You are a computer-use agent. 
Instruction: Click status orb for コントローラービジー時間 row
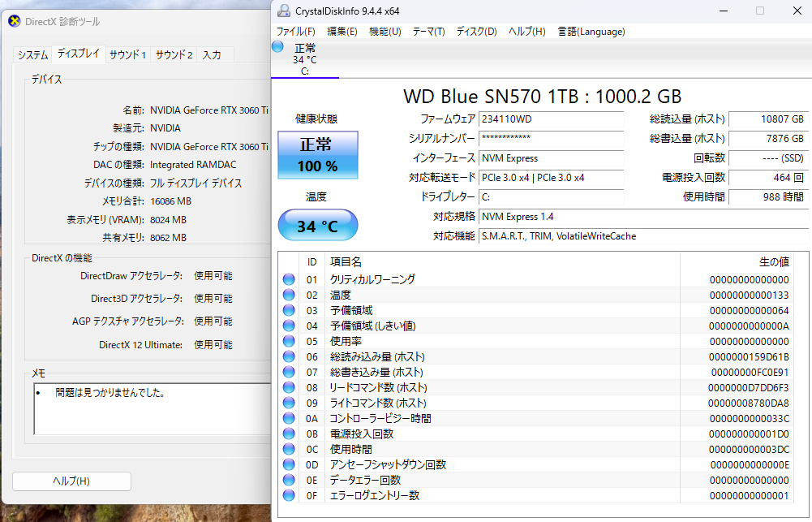pos(289,418)
